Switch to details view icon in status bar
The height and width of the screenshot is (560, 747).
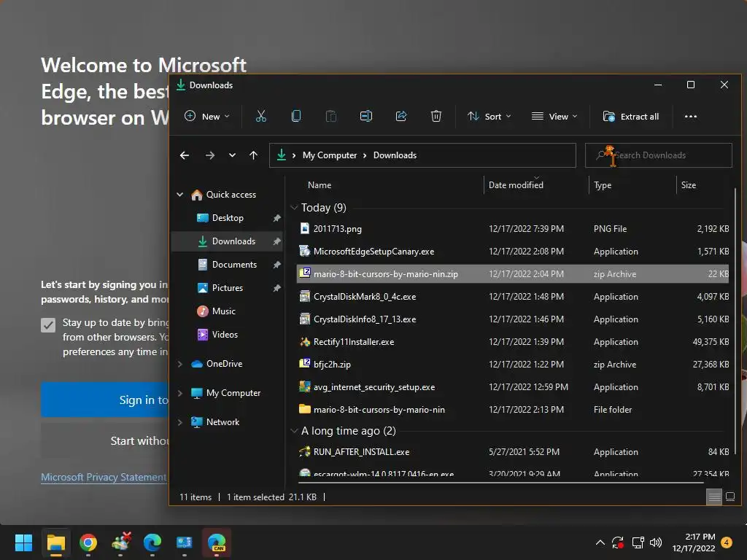click(x=714, y=497)
